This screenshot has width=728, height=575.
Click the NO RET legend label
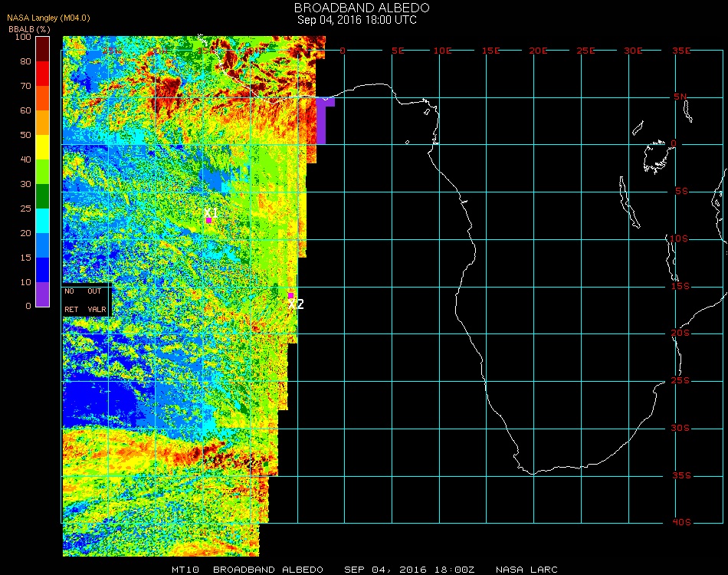click(71, 300)
